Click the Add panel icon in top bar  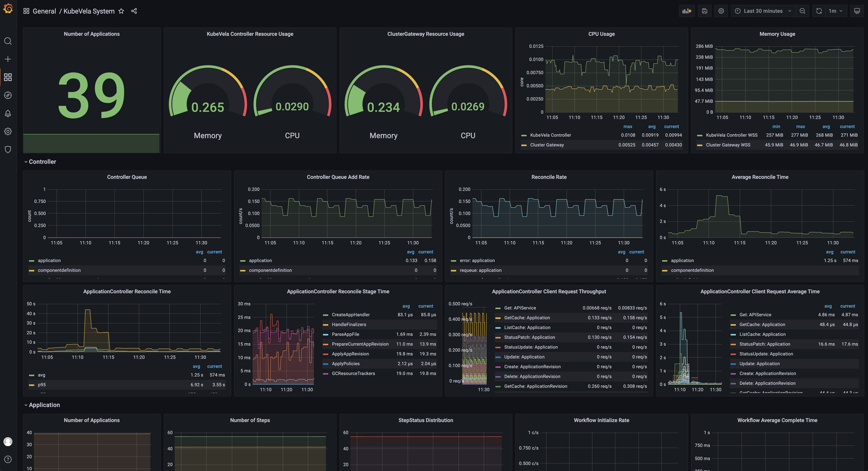tap(687, 11)
